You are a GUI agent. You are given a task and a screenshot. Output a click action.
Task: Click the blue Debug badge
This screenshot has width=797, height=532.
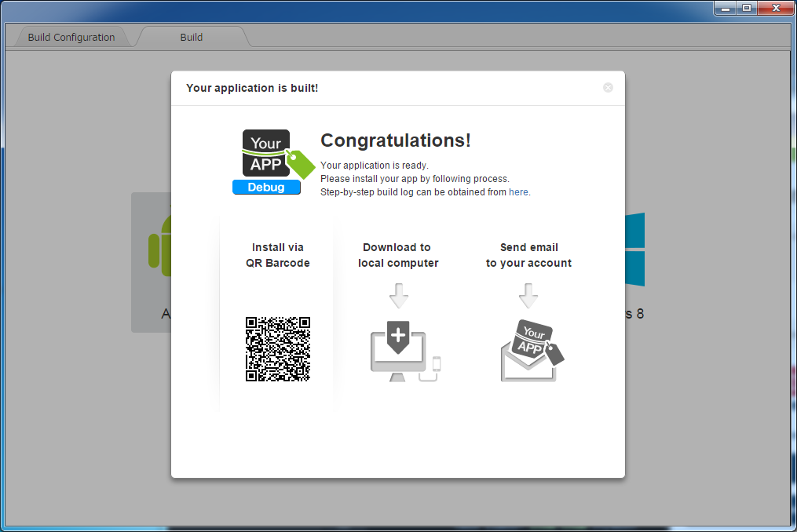266,188
